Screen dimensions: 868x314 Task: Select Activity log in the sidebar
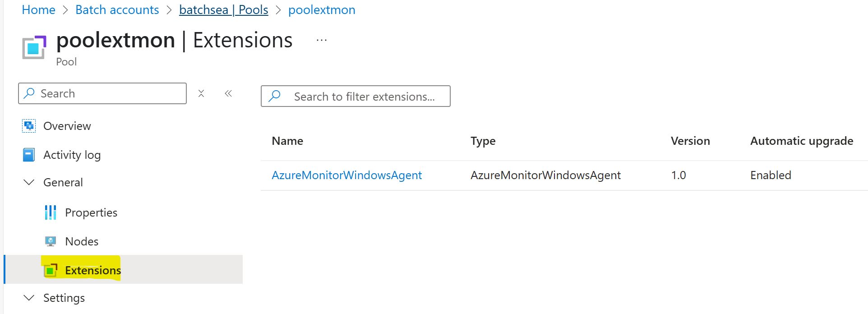point(72,155)
